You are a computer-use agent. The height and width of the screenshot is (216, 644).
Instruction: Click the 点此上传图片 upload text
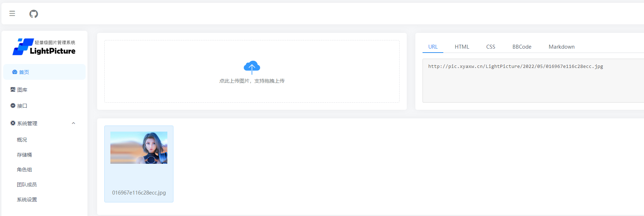click(252, 81)
